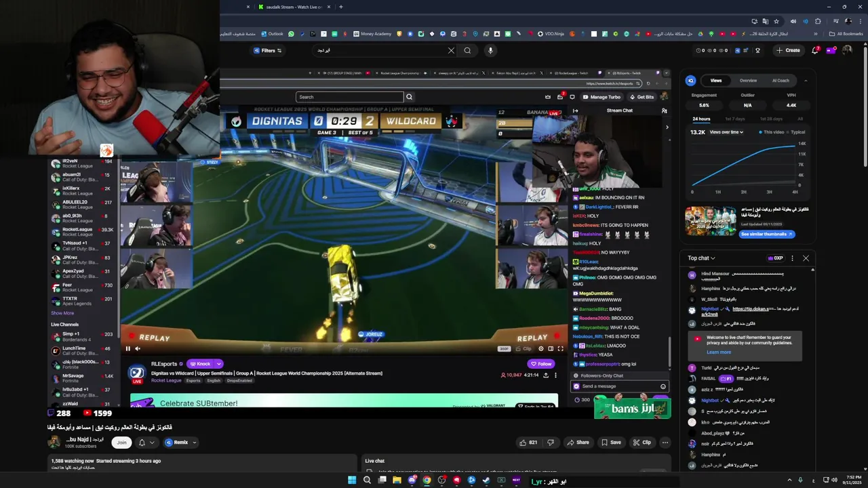
Task: Open Windows Start menu
Action: click(352, 481)
